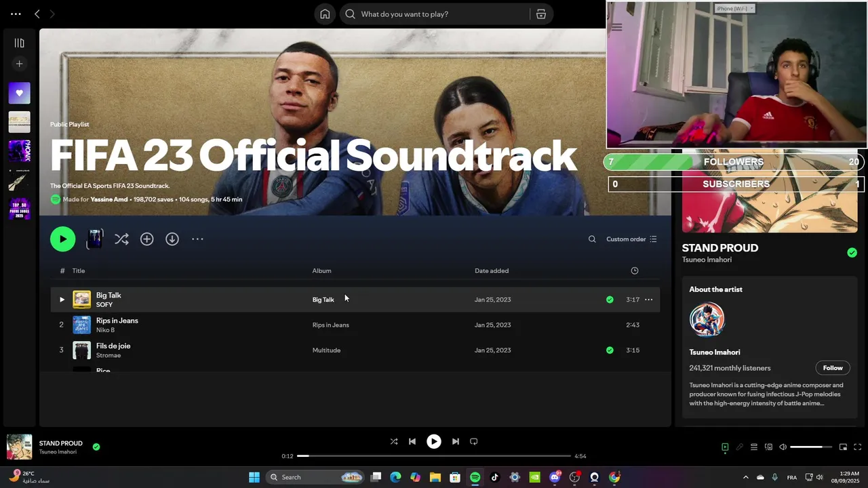Enter full screen mode icon

click(x=857, y=447)
